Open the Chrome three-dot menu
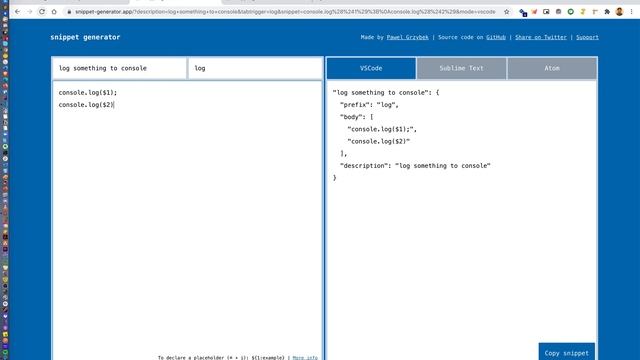This screenshot has width=640, height=360. (631, 12)
